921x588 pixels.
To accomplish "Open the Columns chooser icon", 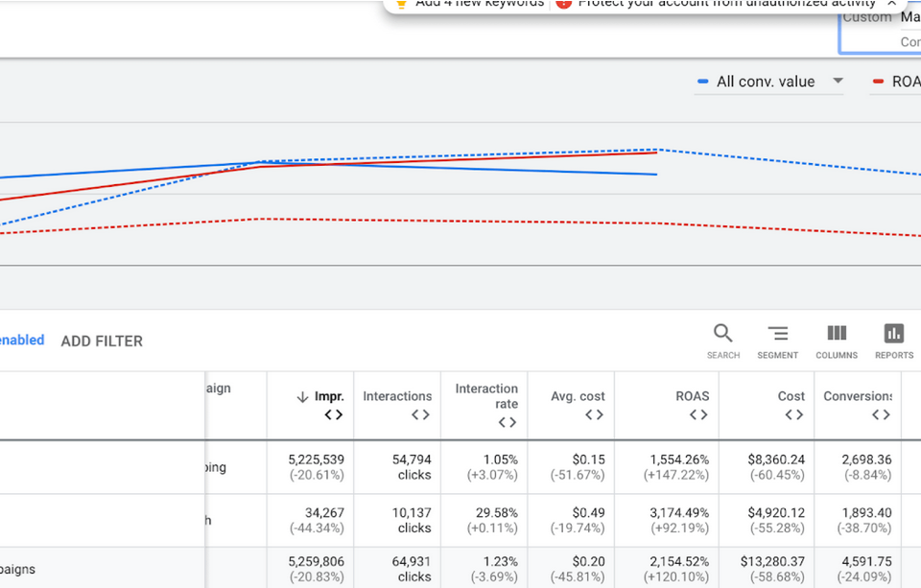I will pos(837,341).
